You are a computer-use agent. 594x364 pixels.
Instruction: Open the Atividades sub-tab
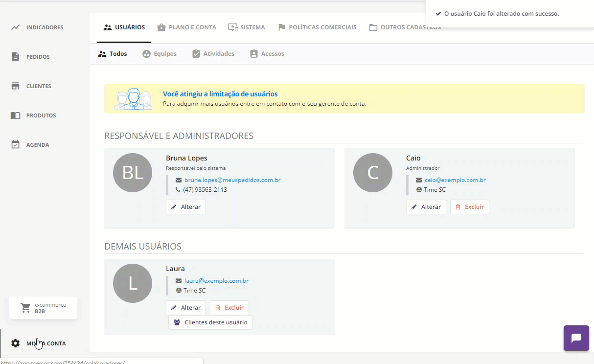[x=213, y=54]
